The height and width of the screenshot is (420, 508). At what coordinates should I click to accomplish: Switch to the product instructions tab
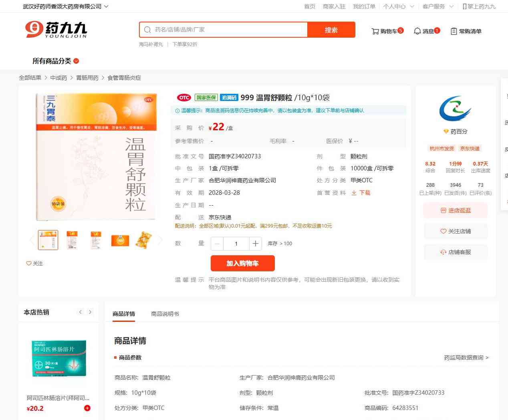pyautogui.click(x=165, y=314)
